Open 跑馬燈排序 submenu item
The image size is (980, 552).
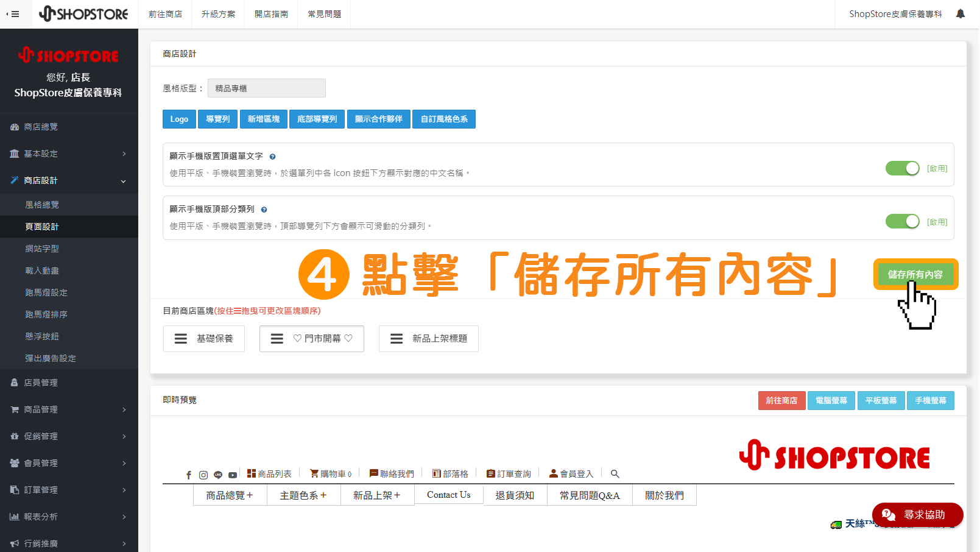69,314
